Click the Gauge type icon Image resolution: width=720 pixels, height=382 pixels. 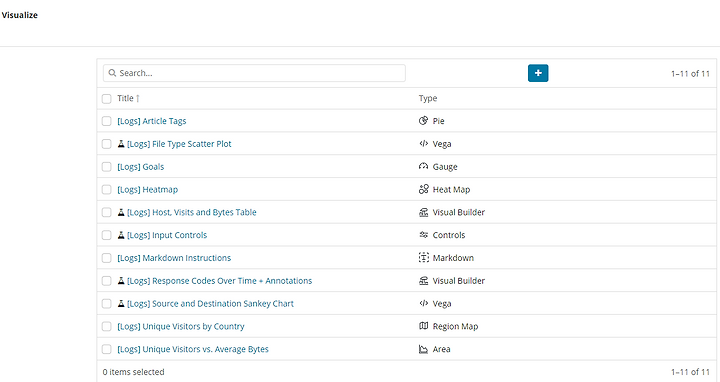point(423,166)
